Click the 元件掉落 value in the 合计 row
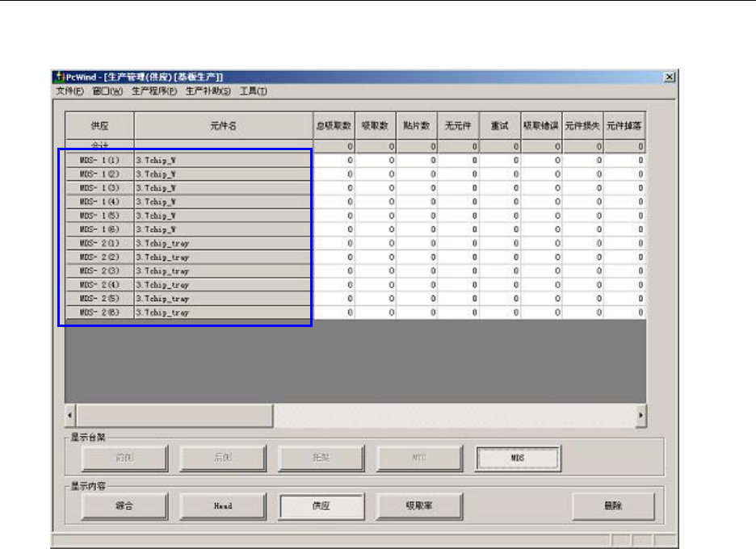 point(625,146)
